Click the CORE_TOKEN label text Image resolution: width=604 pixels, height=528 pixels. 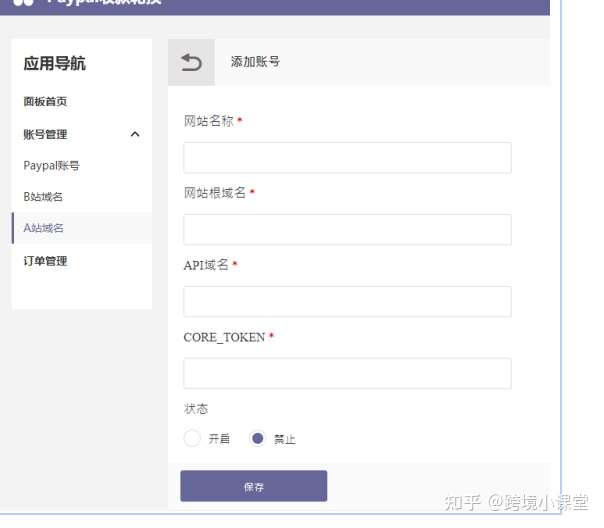pos(224,337)
